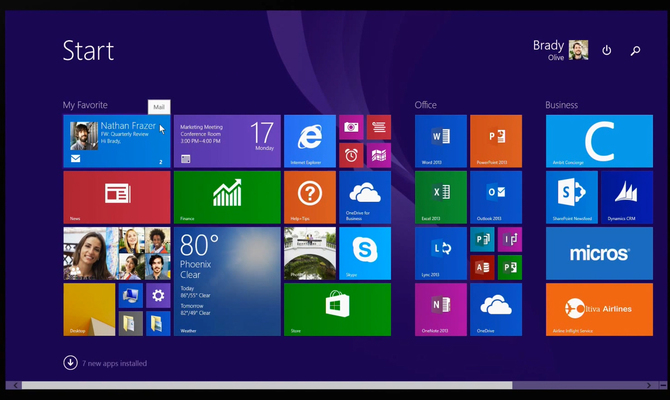Open the Brady user account menu

560,50
